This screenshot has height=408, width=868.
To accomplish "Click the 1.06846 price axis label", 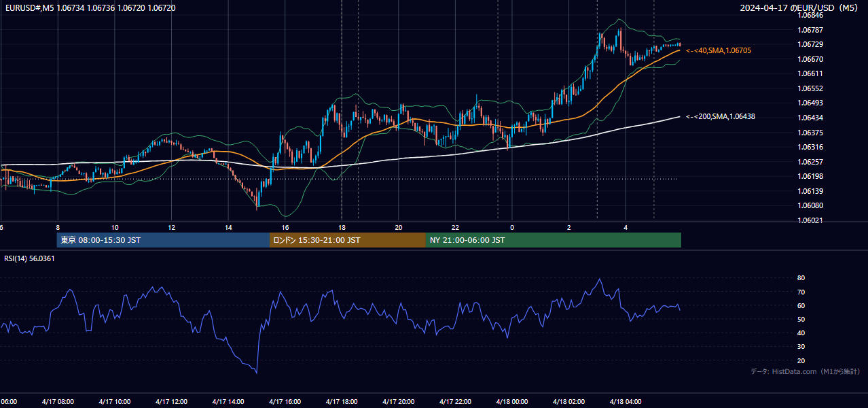I will [810, 15].
